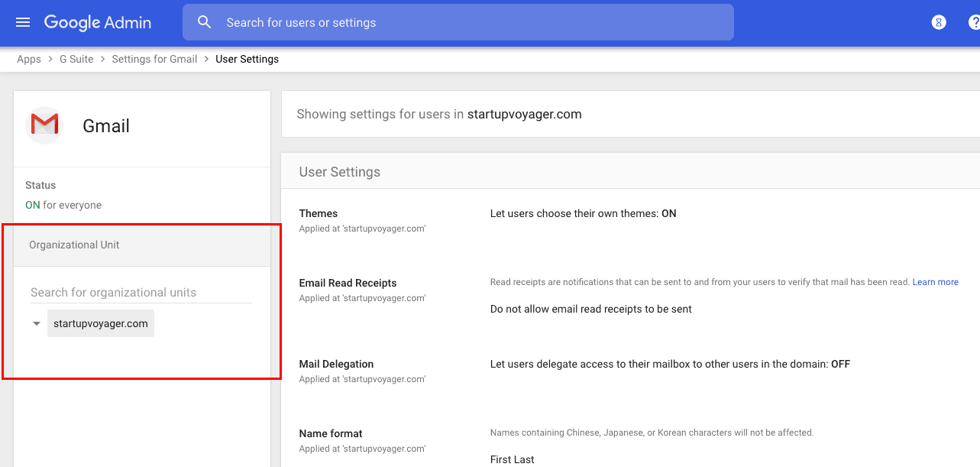This screenshot has width=980, height=467.
Task: Go to G Suite breadcrumb
Action: [x=76, y=59]
